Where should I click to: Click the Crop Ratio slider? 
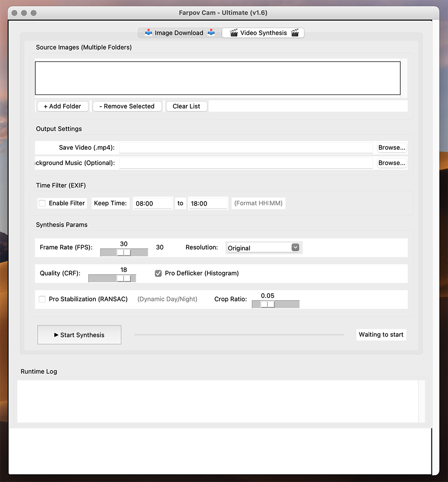(268, 305)
